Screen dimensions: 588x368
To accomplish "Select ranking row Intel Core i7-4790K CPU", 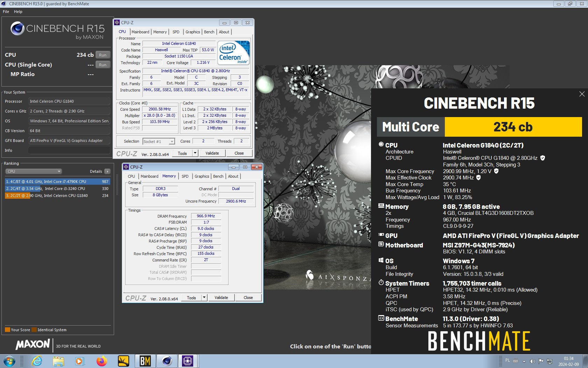I will click(x=57, y=182).
